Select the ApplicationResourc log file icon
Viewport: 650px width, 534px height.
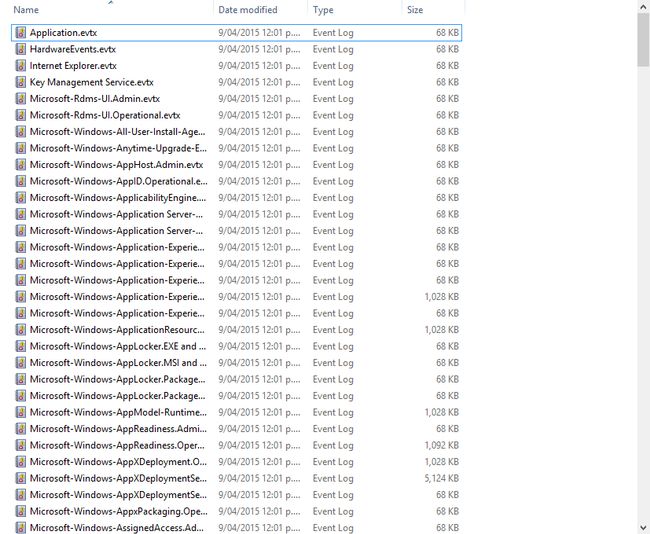tap(21, 330)
